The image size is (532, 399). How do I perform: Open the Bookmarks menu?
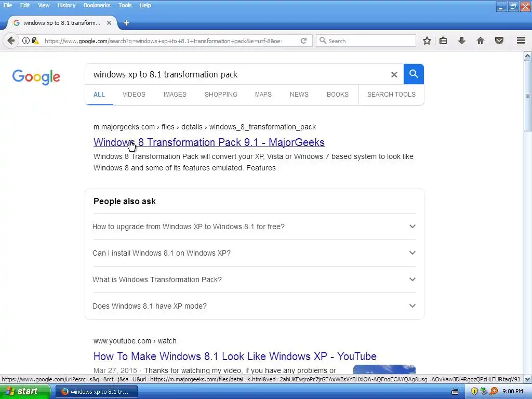coord(97,5)
